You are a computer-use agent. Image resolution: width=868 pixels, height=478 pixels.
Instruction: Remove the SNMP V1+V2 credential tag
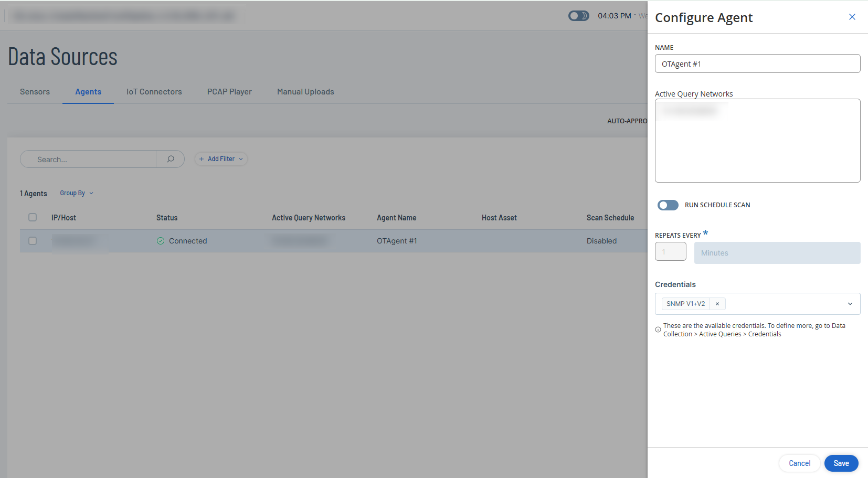click(717, 304)
